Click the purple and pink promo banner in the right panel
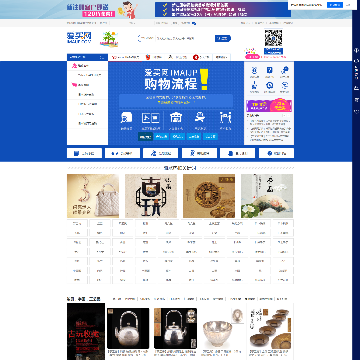The height and width of the screenshot is (360, 360). (269, 106)
